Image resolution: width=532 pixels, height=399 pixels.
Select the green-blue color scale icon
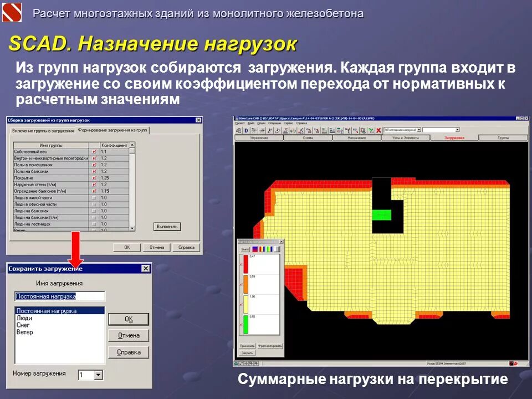(269, 249)
